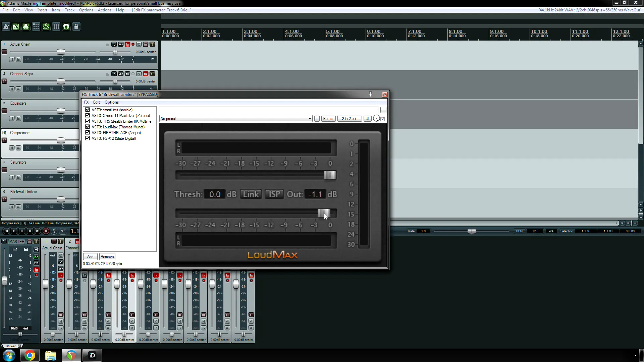Click plus button next to preset dropdown
The width and height of the screenshot is (644, 362).
[317, 119]
